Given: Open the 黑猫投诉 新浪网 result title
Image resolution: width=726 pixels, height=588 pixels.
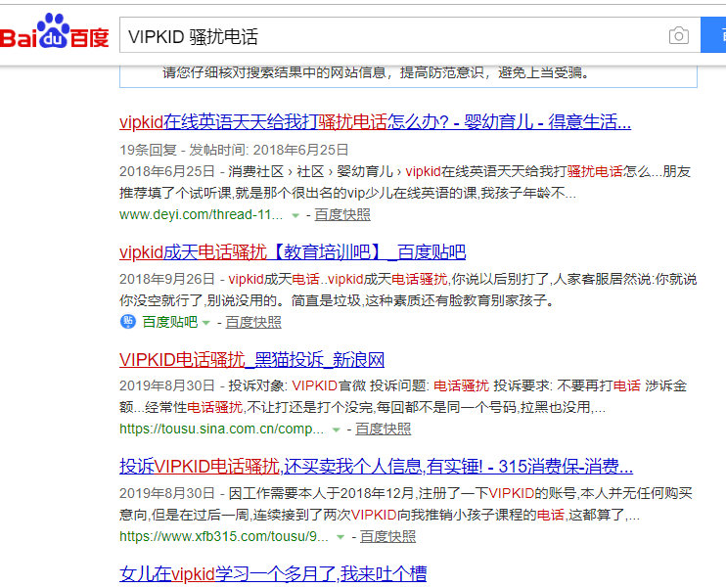Looking at the screenshot, I should (x=251, y=360).
